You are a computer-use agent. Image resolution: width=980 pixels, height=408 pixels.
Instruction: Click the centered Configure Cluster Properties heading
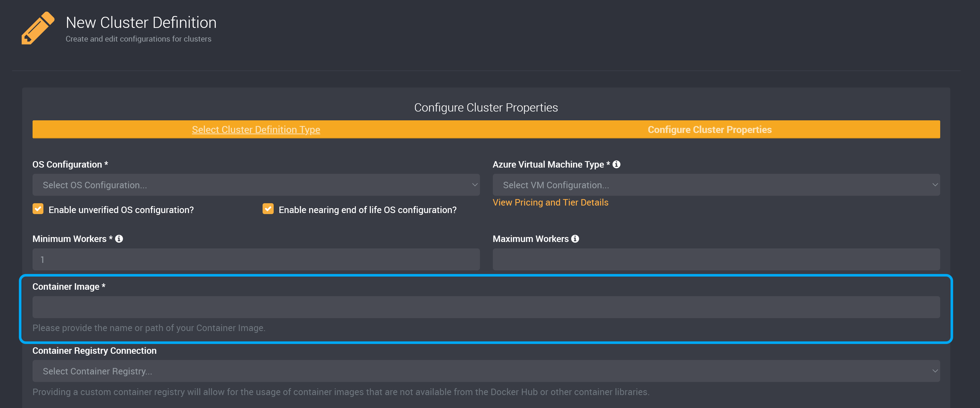click(486, 108)
